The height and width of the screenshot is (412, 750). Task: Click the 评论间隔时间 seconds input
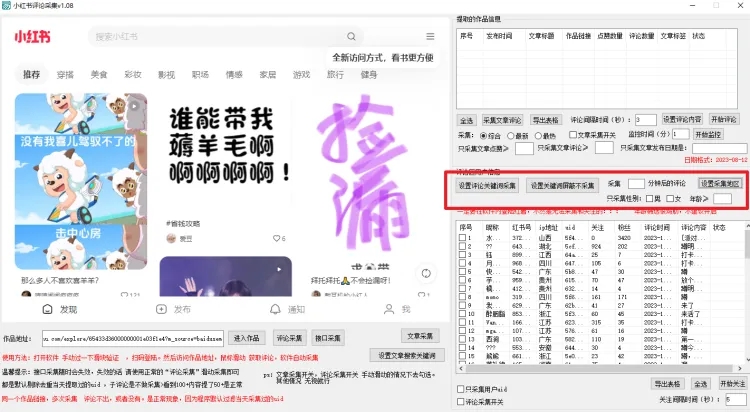646,120
